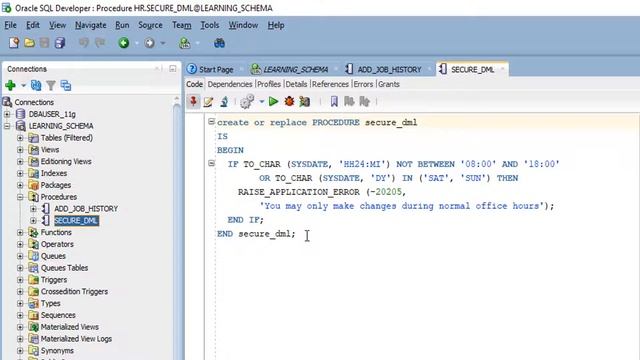This screenshot has width=640, height=360.
Task: Click the New file icon in main toolbar
Action: 14,42
